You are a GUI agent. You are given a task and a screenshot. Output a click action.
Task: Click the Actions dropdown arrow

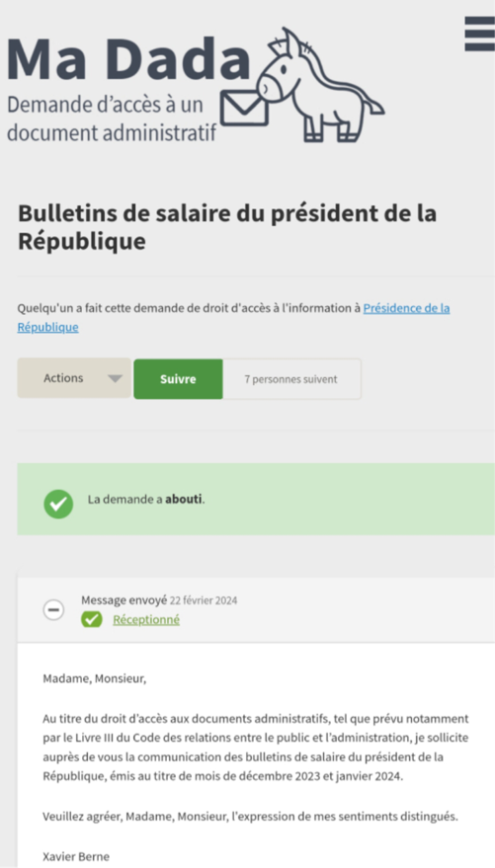pyautogui.click(x=115, y=378)
